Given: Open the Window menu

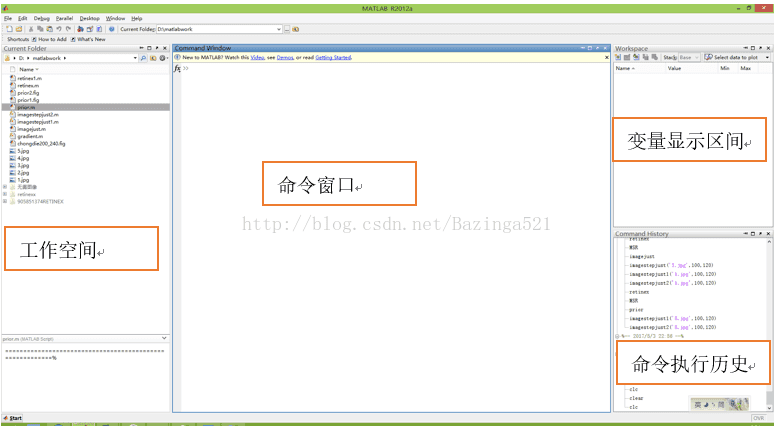Looking at the screenshot, I should [116, 18].
